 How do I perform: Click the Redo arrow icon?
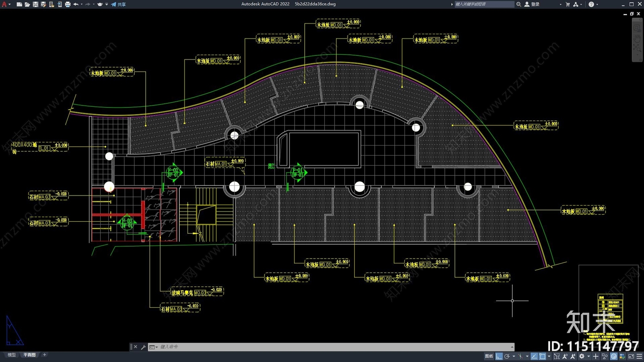click(88, 4)
